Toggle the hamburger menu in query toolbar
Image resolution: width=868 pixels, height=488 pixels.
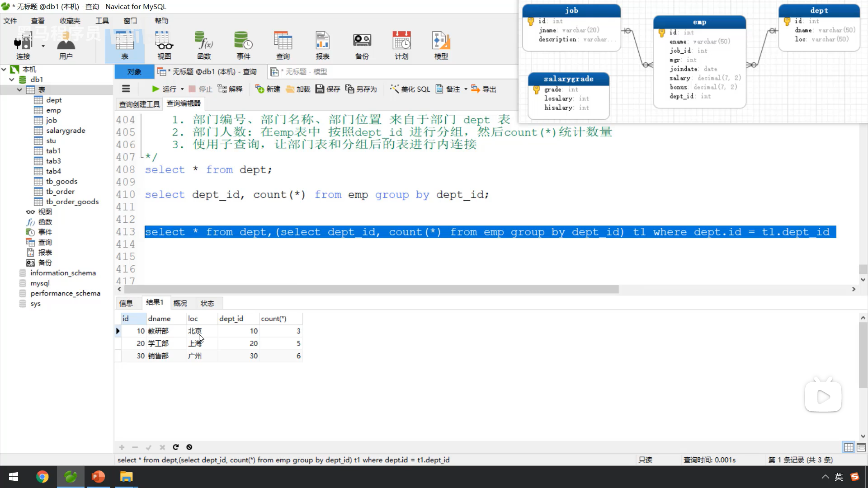pyautogui.click(x=126, y=89)
